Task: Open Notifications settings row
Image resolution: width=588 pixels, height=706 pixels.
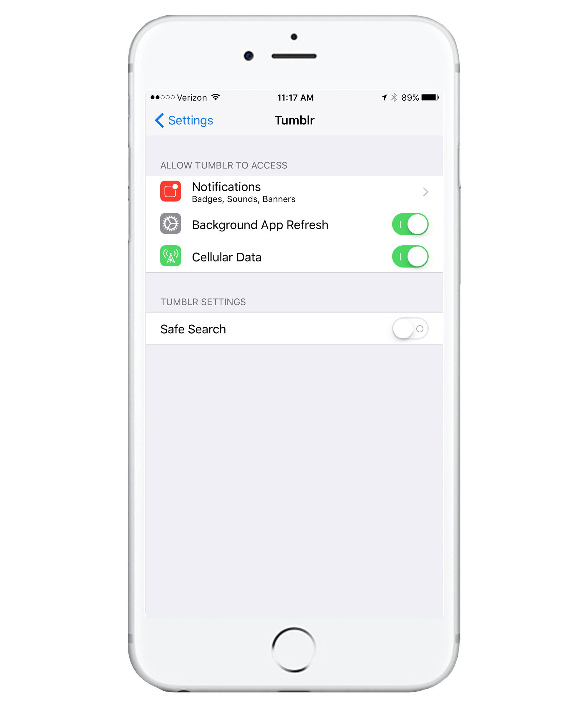Action: (294, 191)
